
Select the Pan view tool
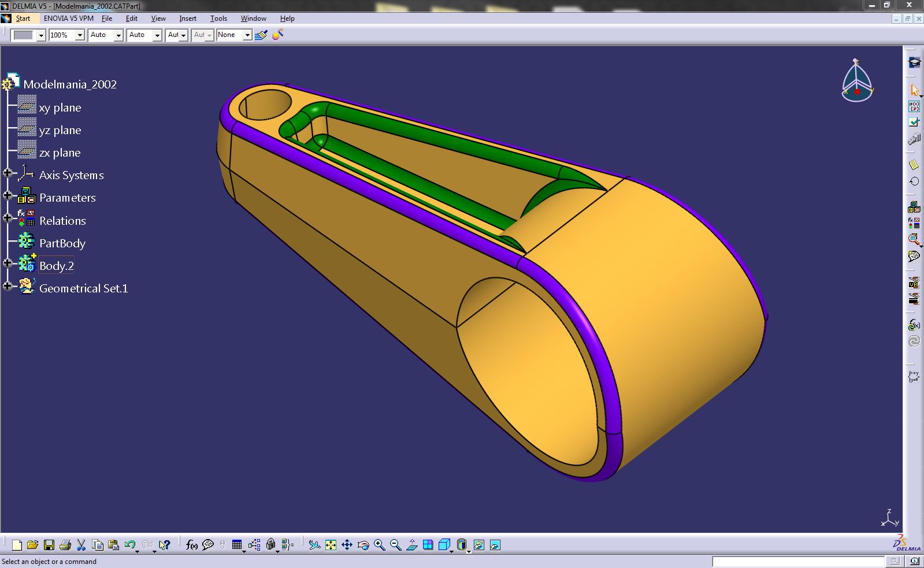click(x=347, y=545)
